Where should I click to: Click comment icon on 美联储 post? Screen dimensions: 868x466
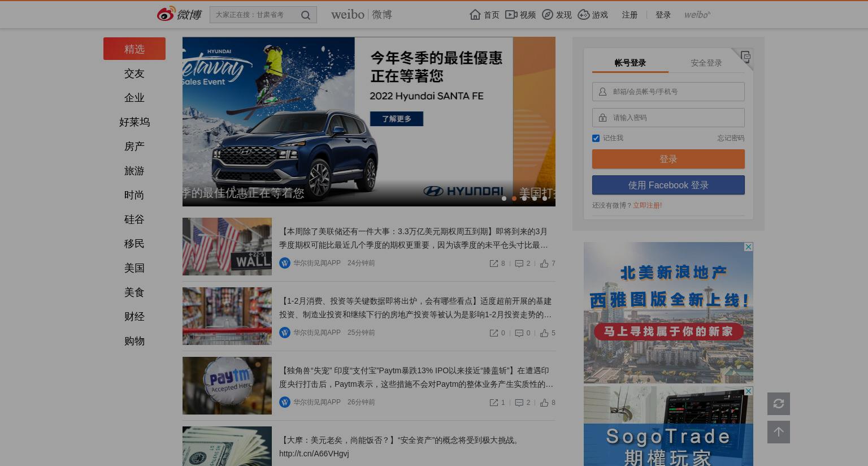pos(519,264)
